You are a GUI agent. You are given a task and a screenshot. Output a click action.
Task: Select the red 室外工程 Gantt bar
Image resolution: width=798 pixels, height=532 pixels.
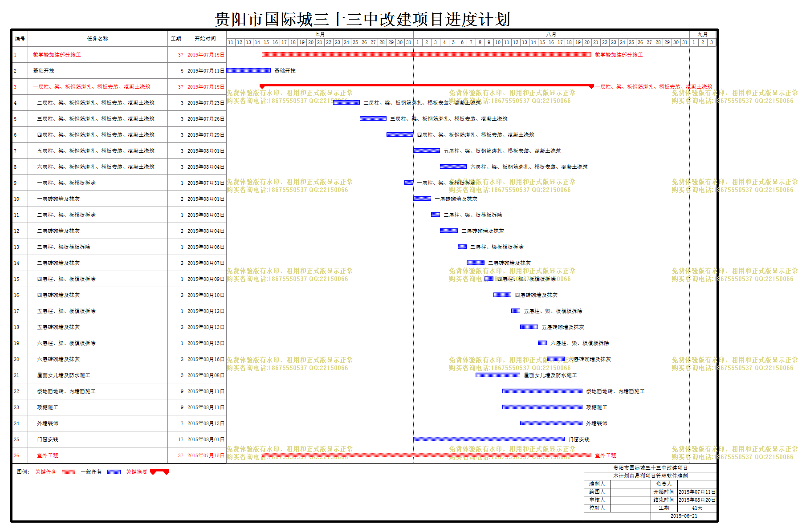pos(427,455)
